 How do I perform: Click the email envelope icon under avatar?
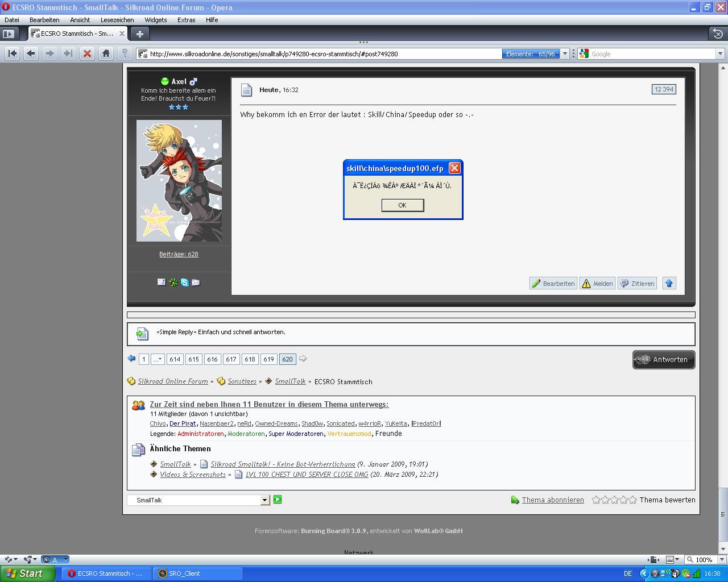(196, 282)
